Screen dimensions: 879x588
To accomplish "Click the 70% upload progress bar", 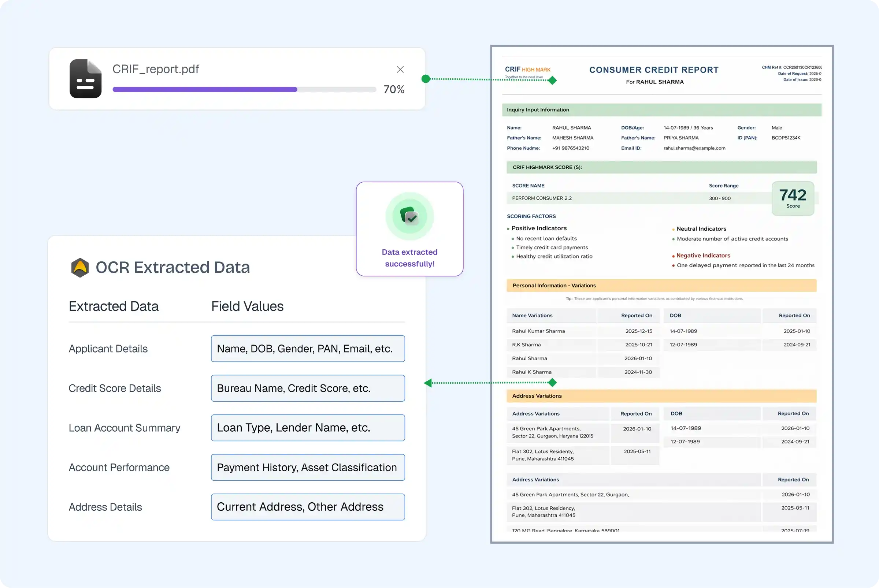I will point(244,89).
